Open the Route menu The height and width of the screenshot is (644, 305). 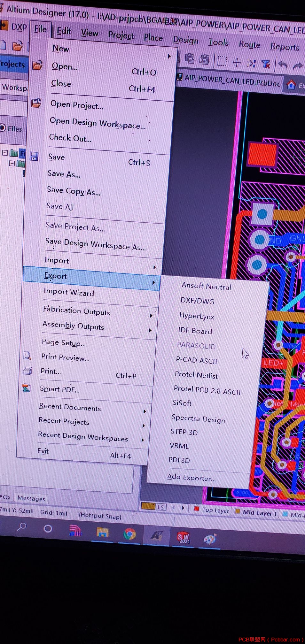pos(249,45)
